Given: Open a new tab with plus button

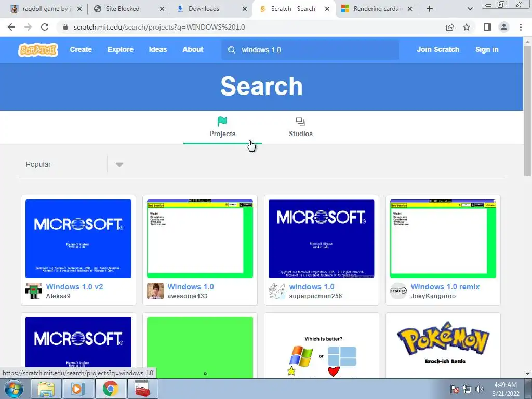Looking at the screenshot, I should click(430, 9).
